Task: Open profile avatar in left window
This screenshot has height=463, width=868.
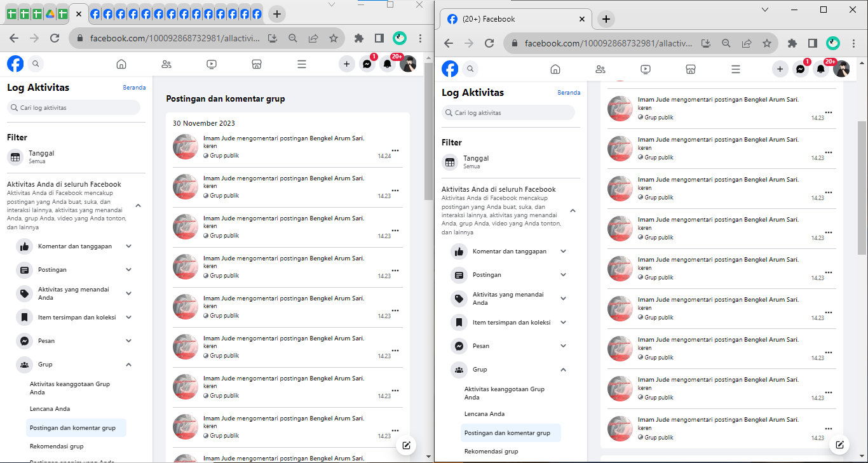Action: click(408, 64)
